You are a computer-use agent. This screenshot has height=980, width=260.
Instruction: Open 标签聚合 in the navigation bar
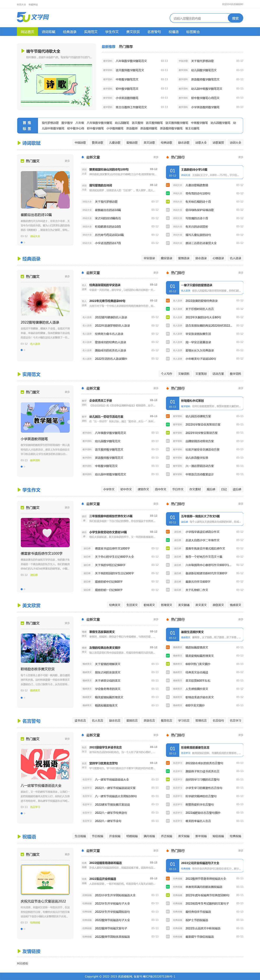tap(193, 32)
